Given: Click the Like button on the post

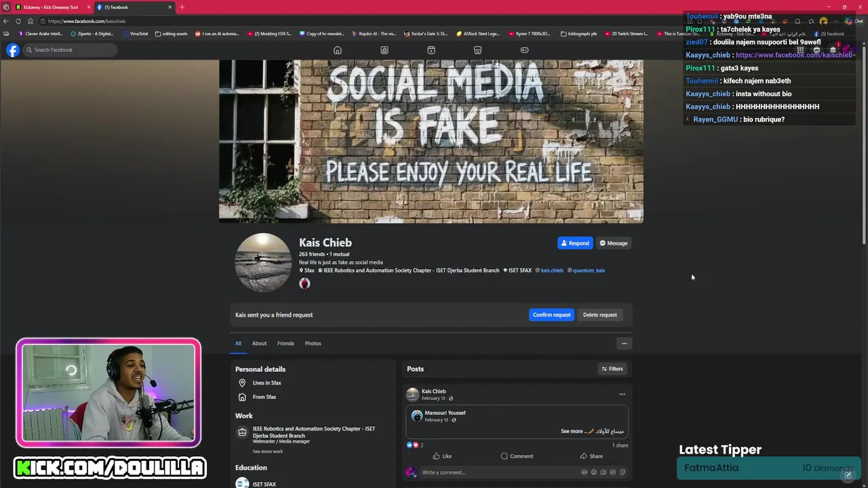Looking at the screenshot, I should [x=442, y=456].
